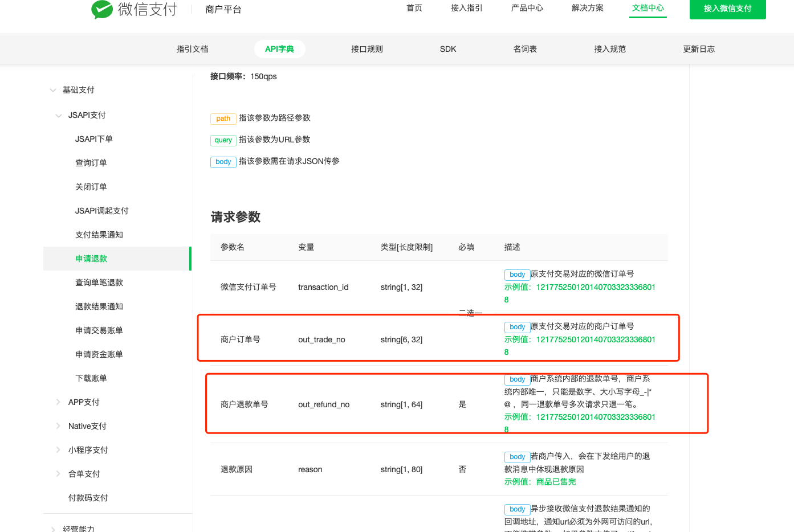Expand the 小程序支付 tree chevron
This screenshot has height=532, width=794.
58,450
